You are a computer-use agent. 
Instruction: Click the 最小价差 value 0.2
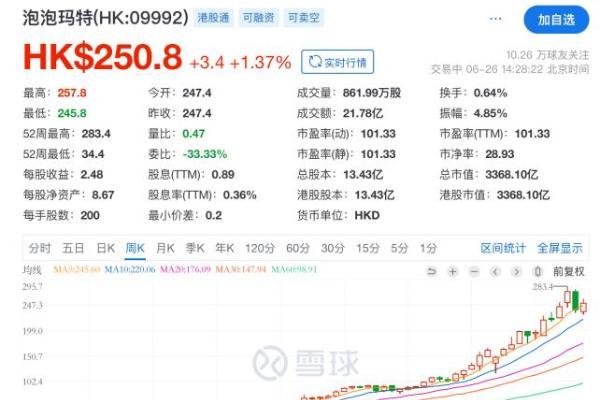[214, 215]
